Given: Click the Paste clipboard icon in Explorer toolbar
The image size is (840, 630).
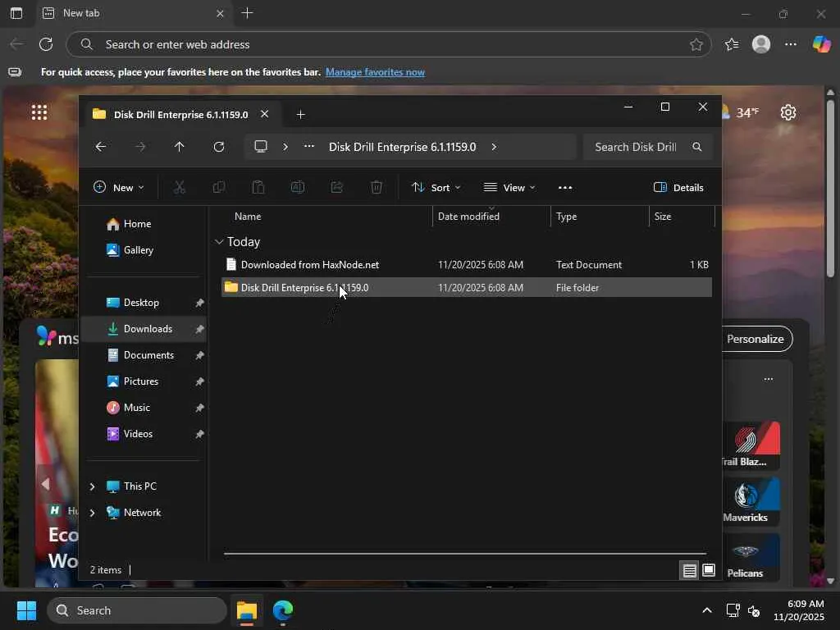Looking at the screenshot, I should [x=258, y=188].
